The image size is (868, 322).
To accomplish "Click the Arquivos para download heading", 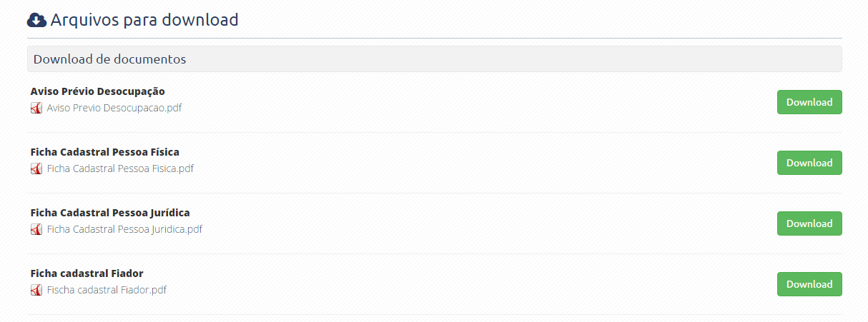I will click(144, 20).
